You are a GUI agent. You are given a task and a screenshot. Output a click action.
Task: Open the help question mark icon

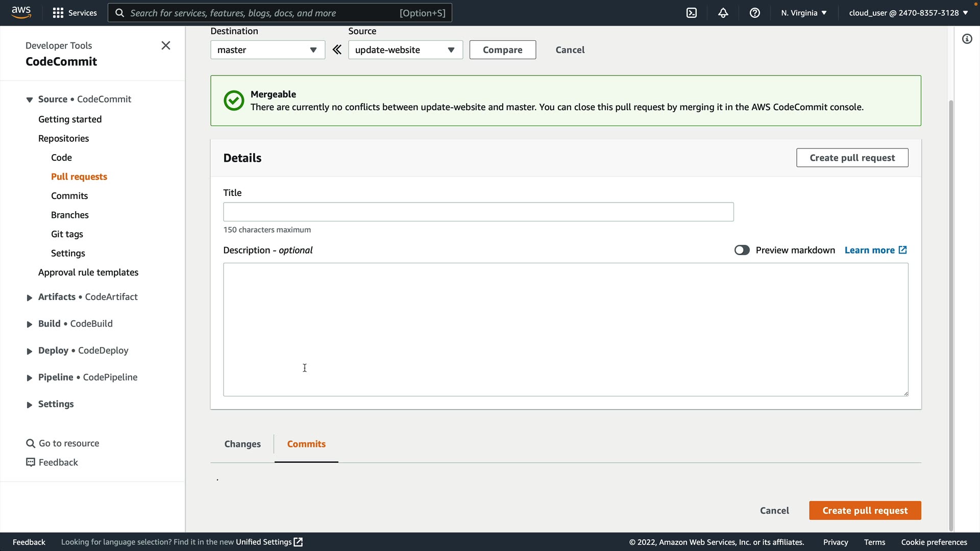(x=755, y=13)
